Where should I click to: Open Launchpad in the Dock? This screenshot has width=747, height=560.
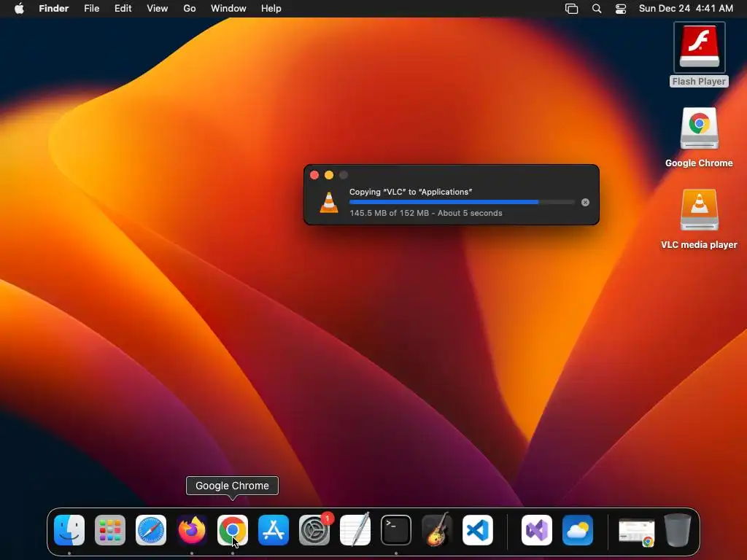click(110, 530)
